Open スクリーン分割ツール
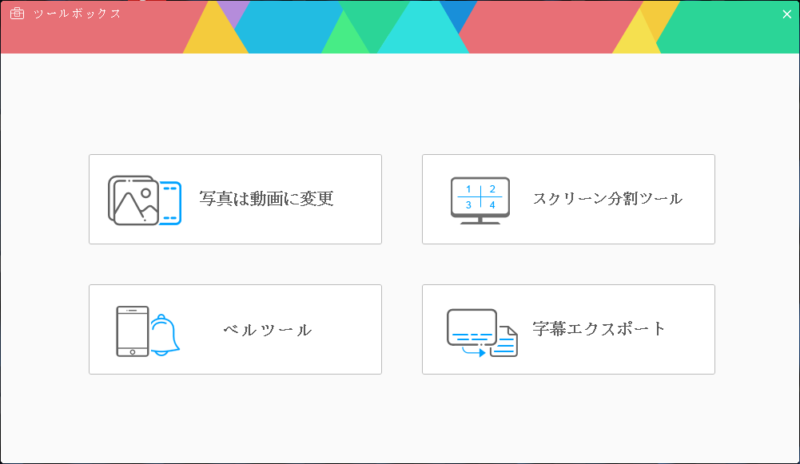Image resolution: width=800 pixels, height=464 pixels. (x=568, y=199)
